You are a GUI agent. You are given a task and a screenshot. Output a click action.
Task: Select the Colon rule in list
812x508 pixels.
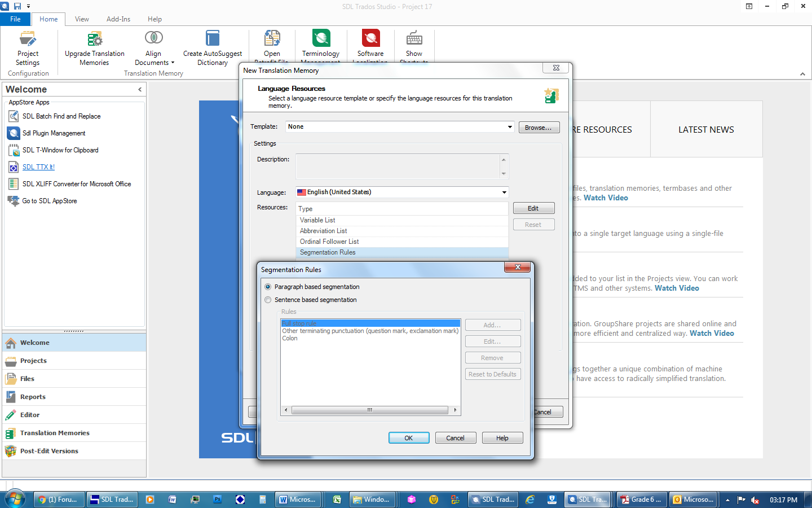370,338
